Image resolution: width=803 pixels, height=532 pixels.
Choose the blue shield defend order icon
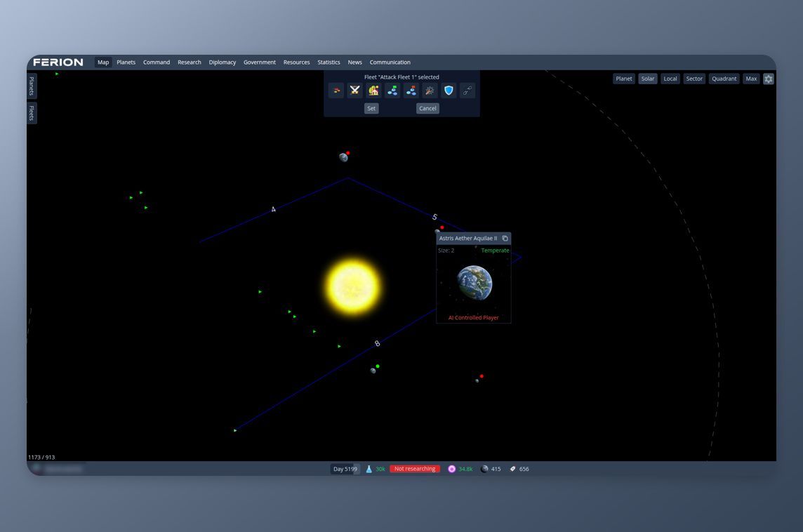coord(449,91)
